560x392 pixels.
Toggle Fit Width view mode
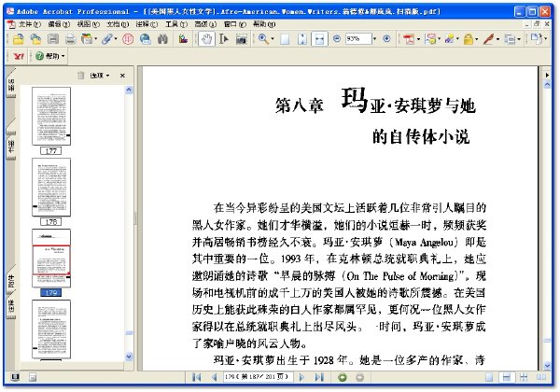point(320,40)
